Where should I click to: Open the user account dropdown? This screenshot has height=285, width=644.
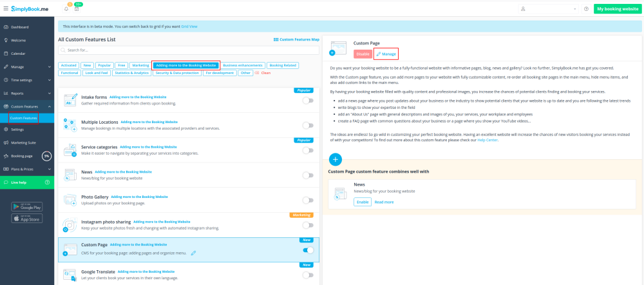[547, 9]
